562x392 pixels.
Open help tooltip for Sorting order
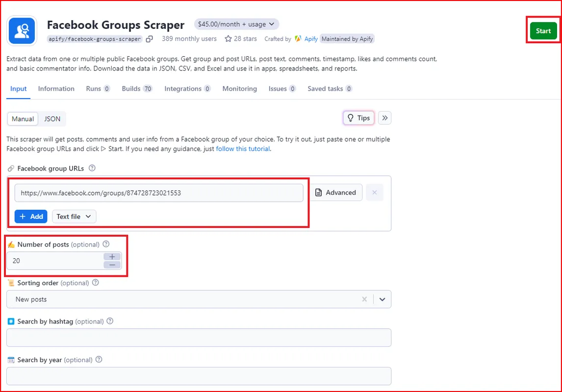[x=95, y=282]
